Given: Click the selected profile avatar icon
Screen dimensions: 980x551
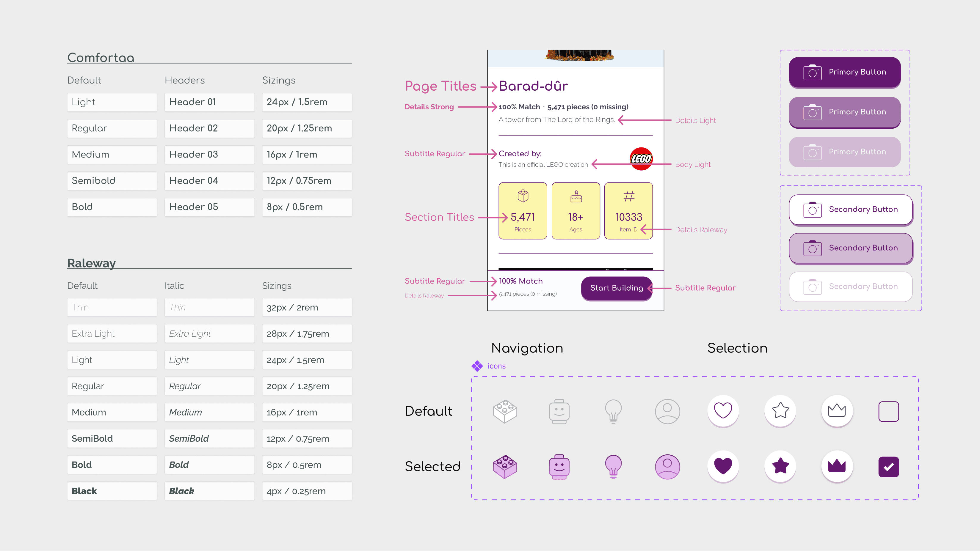Looking at the screenshot, I should 667,467.
